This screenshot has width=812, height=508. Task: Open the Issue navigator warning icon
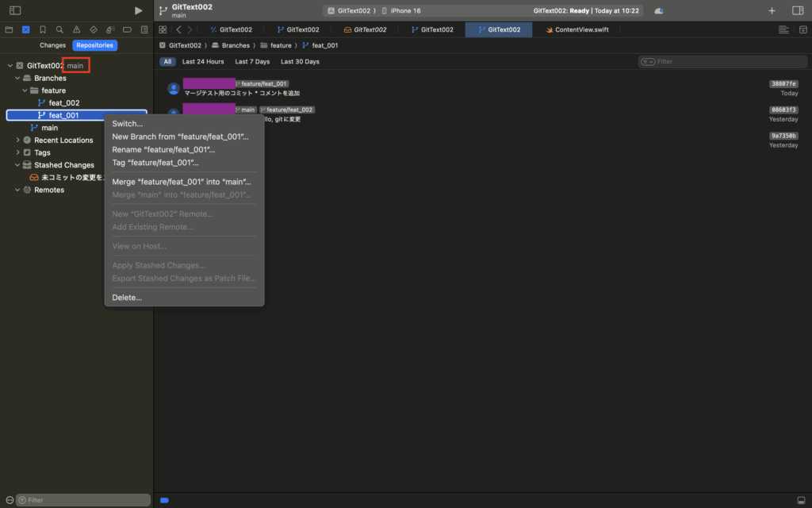tap(77, 29)
